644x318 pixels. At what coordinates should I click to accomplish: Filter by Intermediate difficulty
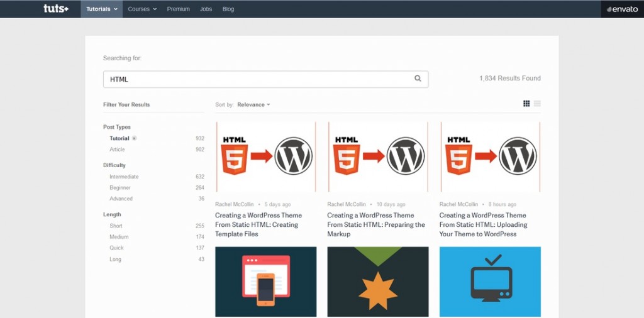(x=124, y=177)
